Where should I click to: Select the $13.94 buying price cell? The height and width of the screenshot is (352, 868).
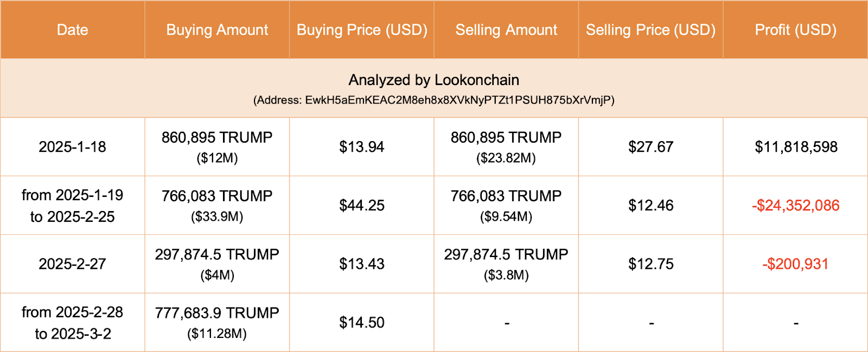coord(362,147)
